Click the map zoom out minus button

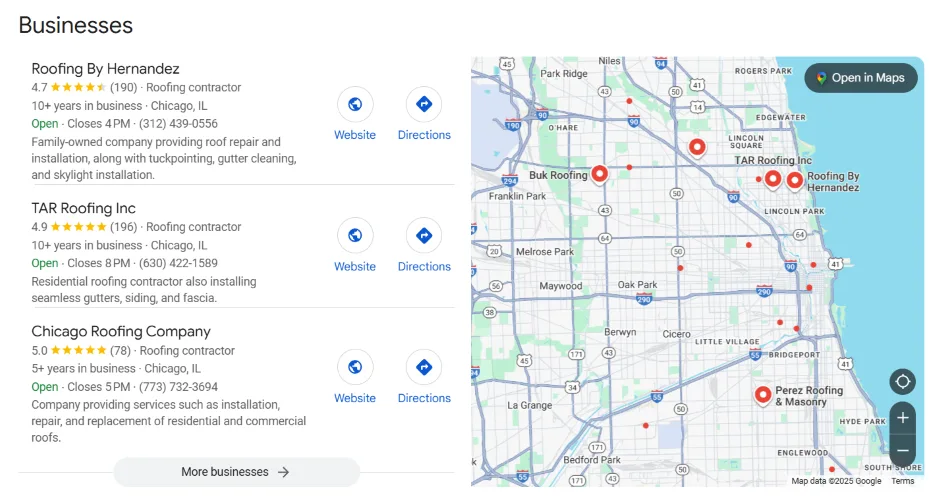point(902,450)
